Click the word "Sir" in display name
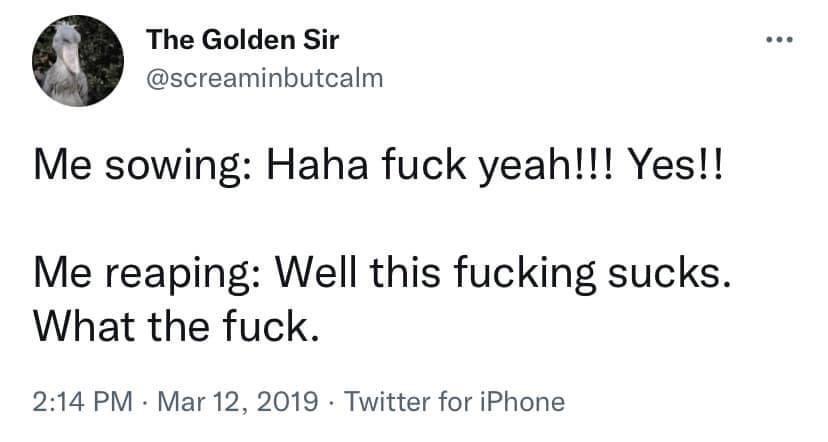 pyautogui.click(x=321, y=40)
